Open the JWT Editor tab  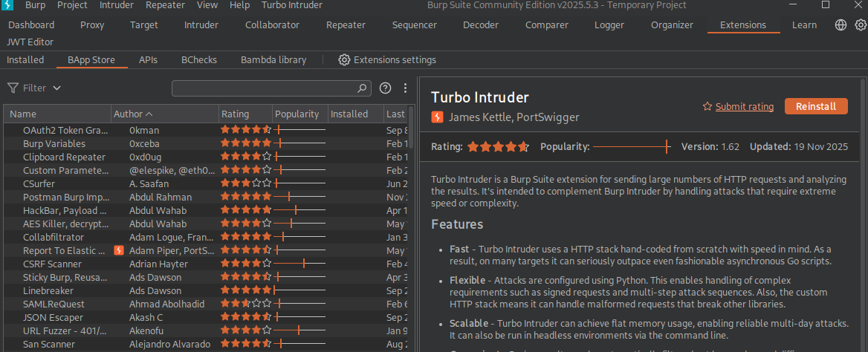(30, 42)
